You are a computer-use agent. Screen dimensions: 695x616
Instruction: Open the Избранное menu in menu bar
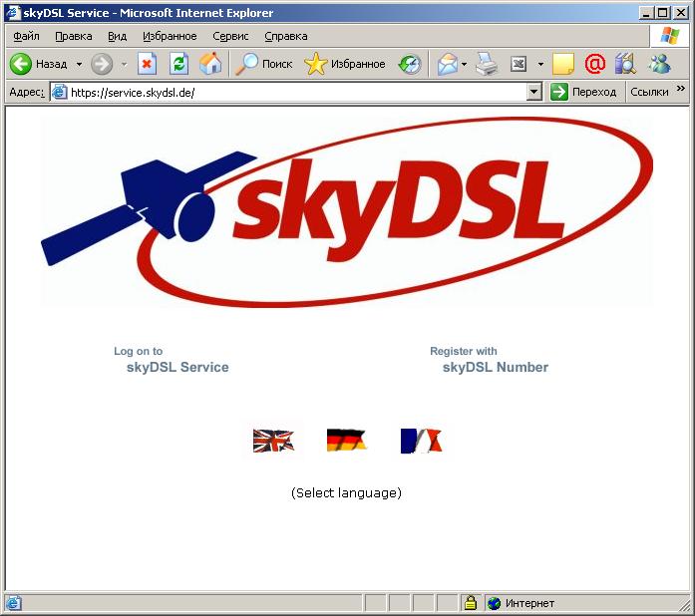click(170, 36)
